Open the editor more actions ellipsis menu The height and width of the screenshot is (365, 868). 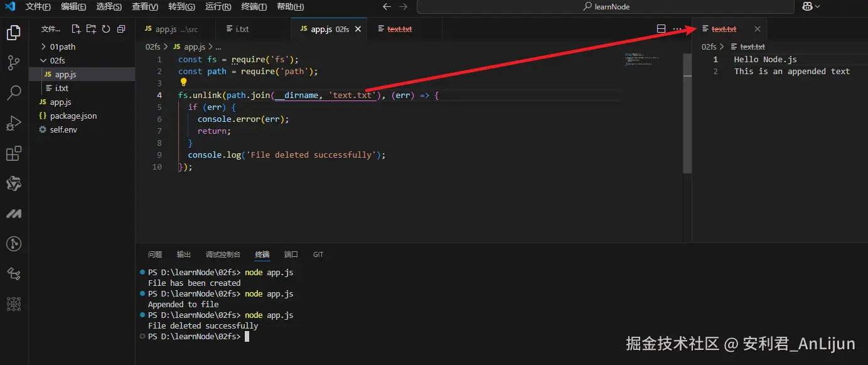[x=677, y=29]
